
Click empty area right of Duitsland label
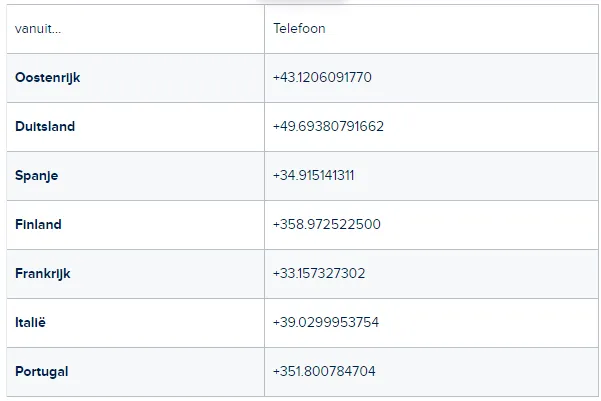pyautogui.click(x=169, y=127)
